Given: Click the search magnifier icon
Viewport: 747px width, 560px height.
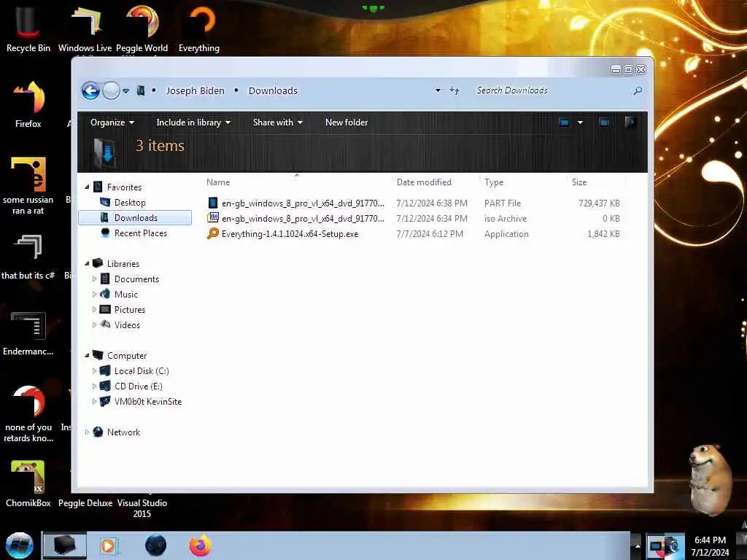Looking at the screenshot, I should (x=638, y=90).
